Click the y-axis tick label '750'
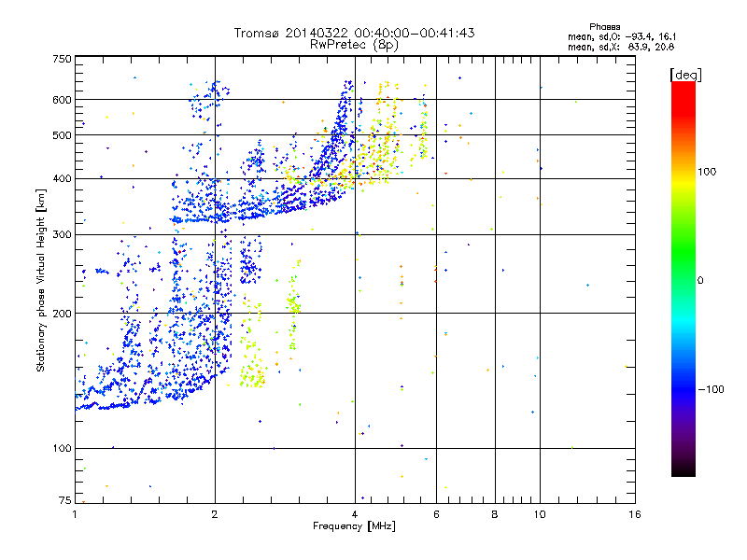 (x=62, y=59)
